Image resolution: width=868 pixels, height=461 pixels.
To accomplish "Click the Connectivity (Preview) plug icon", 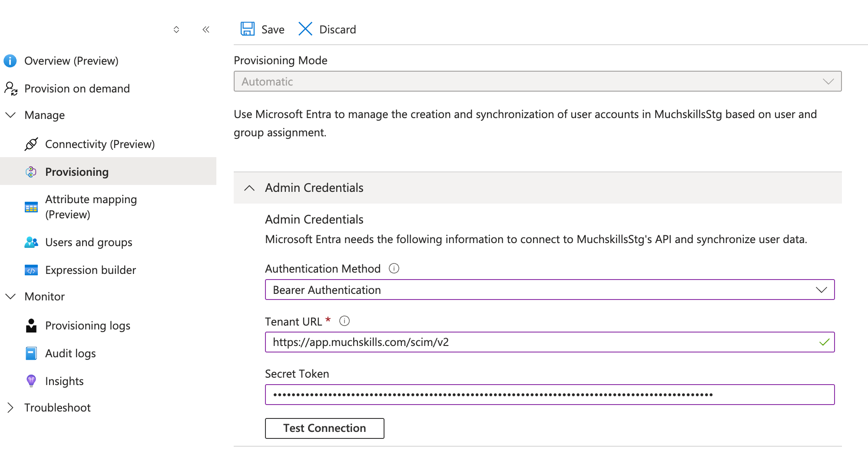I will (31, 144).
